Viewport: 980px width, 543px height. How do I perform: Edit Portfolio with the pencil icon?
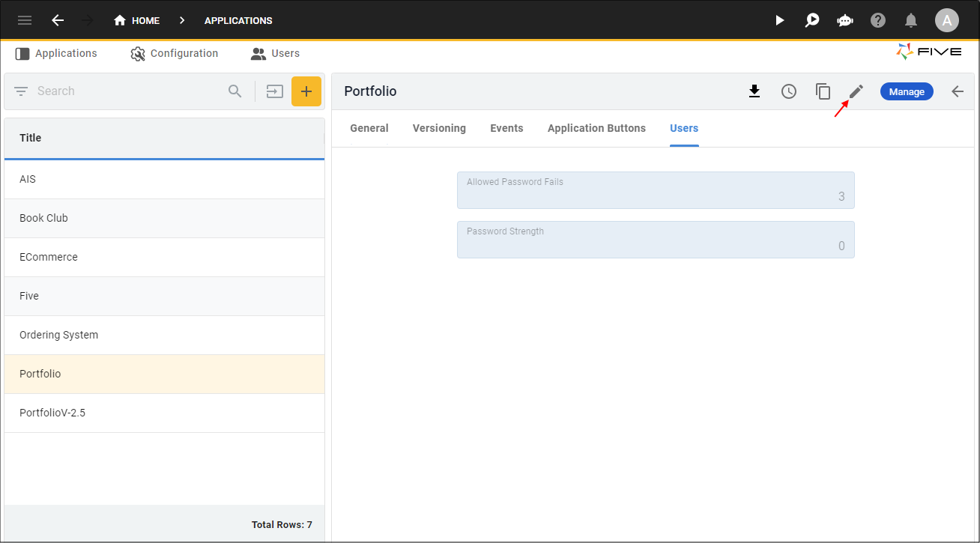[x=856, y=91]
